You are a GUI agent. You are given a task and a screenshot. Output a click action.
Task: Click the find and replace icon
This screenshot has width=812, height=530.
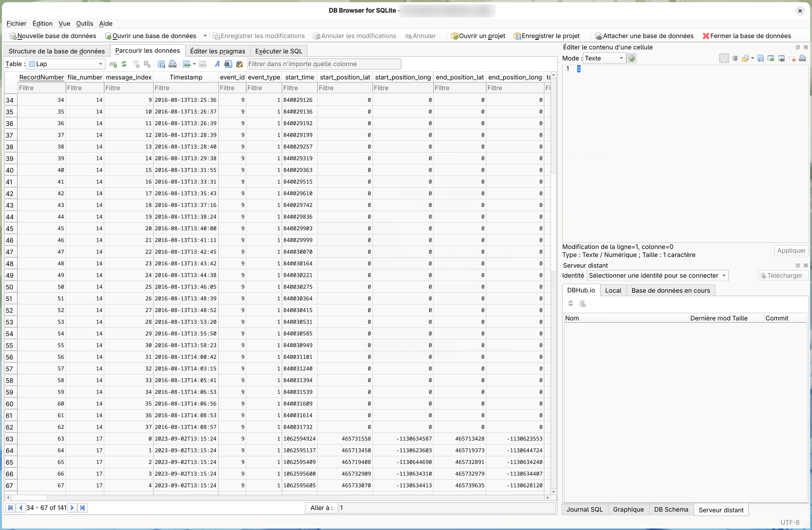[239, 64]
